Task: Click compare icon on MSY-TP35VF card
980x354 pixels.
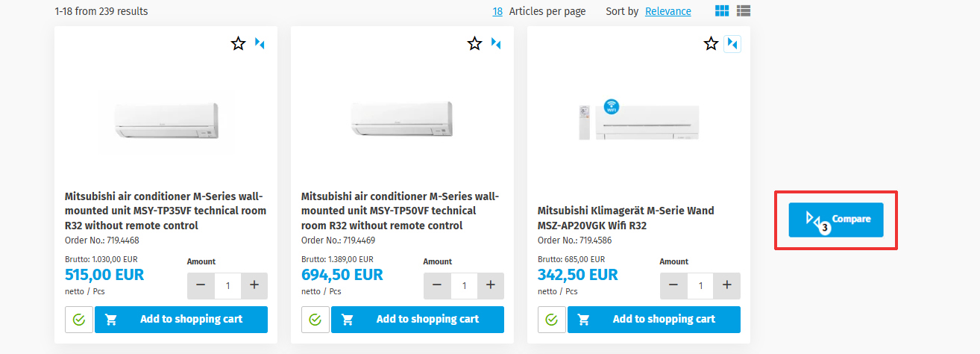Action: 260,44
